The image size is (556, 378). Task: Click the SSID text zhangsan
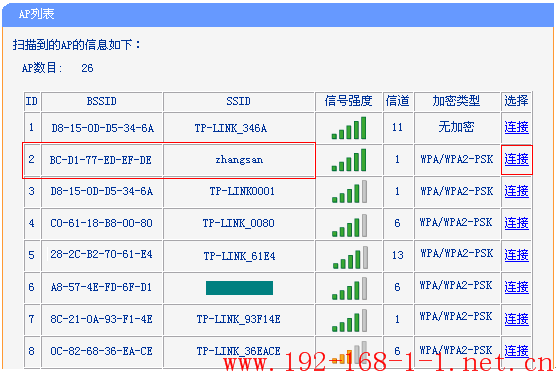click(x=239, y=160)
